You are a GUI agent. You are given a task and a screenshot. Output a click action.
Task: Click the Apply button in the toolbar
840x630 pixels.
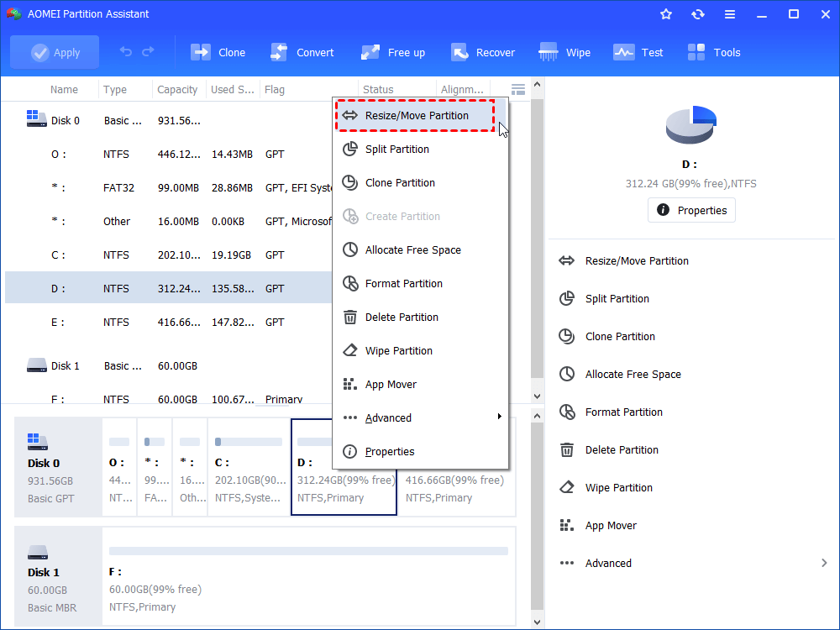point(55,52)
